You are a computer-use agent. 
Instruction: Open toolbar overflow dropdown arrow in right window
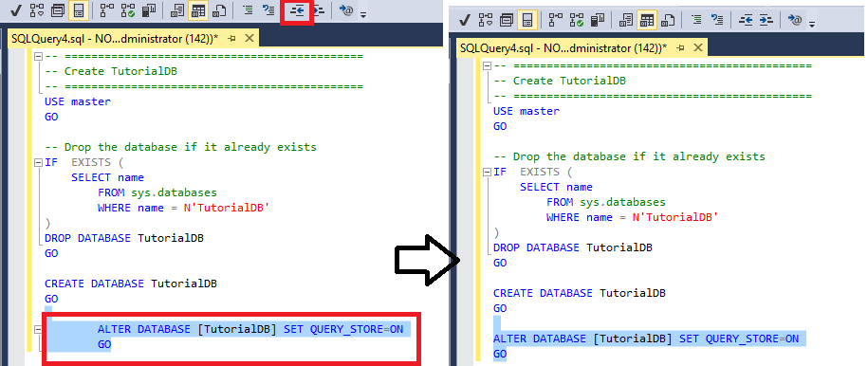[x=812, y=24]
